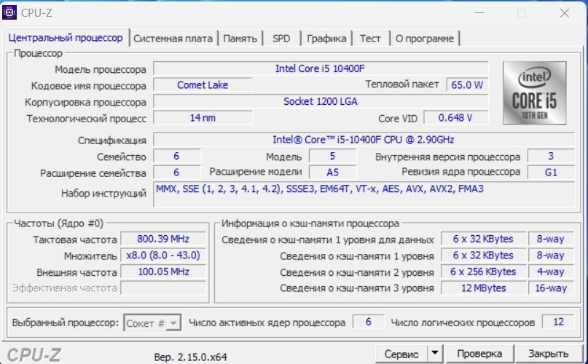Click the Socket 1200 LGA value
Screen dimensions: 588x364
(321, 101)
